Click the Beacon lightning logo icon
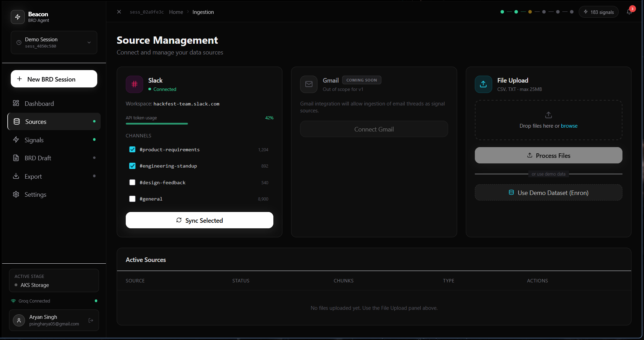The width and height of the screenshot is (644, 340). click(x=18, y=17)
